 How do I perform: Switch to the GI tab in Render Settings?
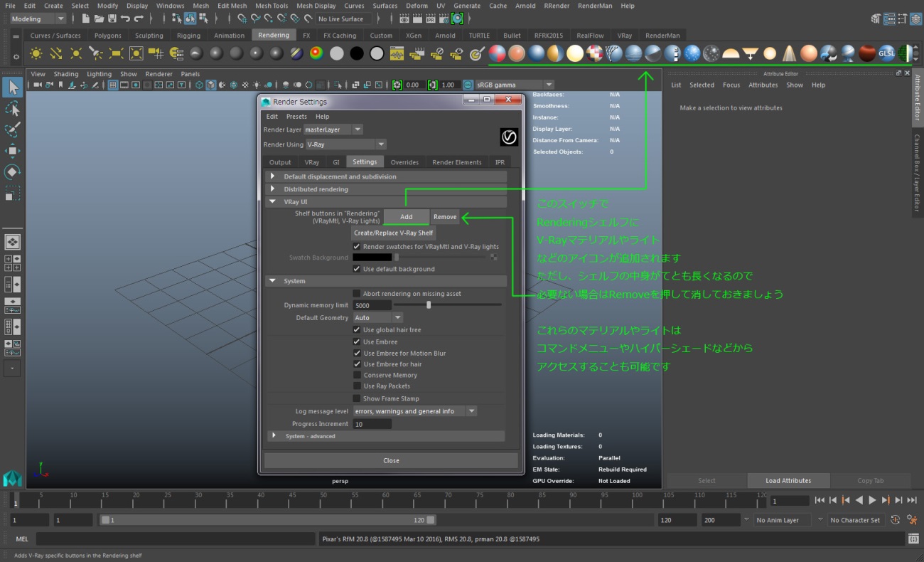(336, 162)
